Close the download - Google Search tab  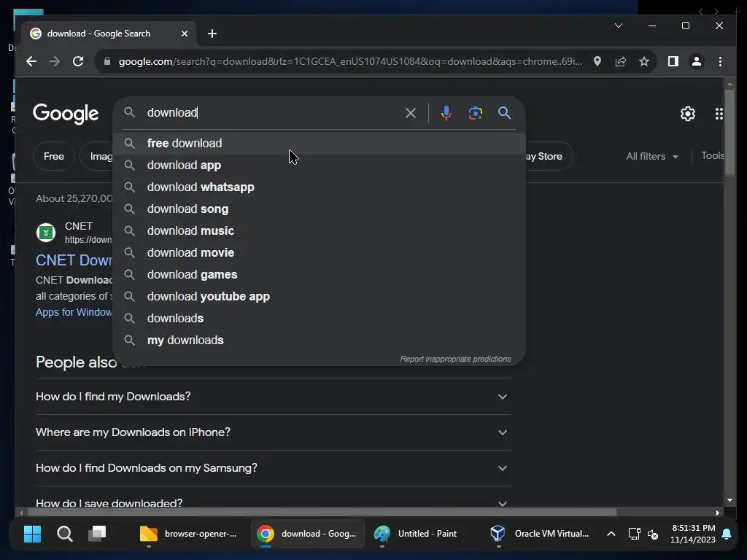pyautogui.click(x=185, y=34)
